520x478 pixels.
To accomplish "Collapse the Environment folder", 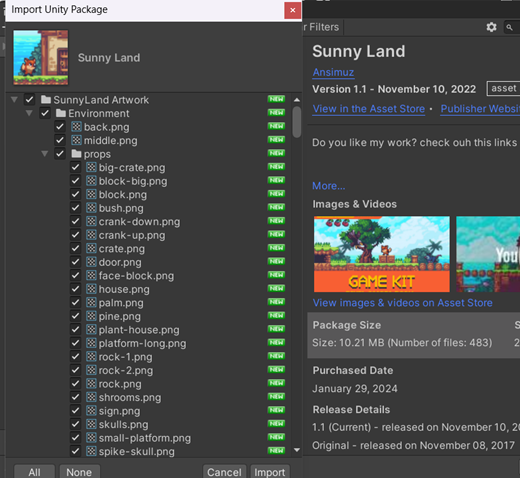I will point(29,113).
